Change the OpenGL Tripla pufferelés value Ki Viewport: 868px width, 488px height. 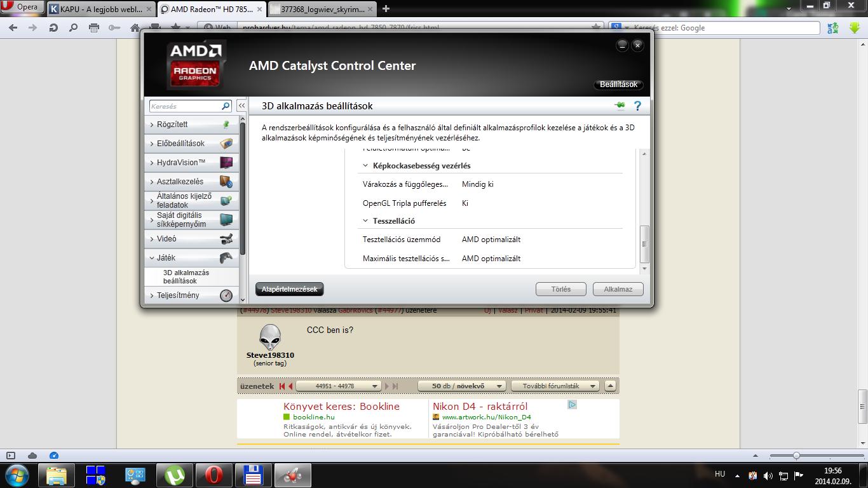pyautogui.click(x=465, y=203)
